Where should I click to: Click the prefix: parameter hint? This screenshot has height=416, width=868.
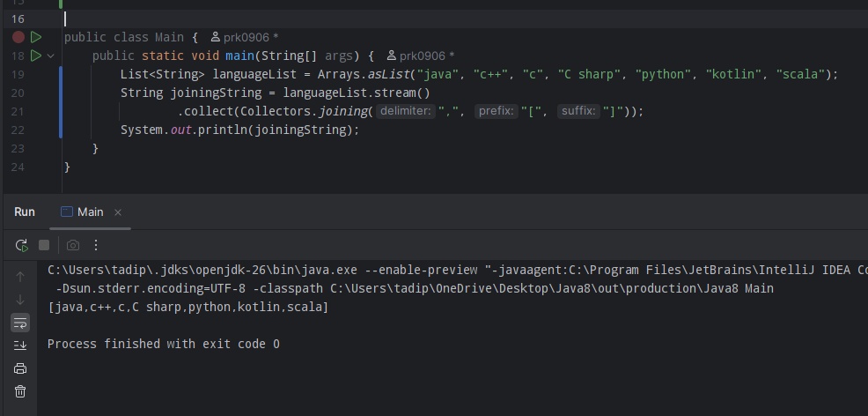497,111
